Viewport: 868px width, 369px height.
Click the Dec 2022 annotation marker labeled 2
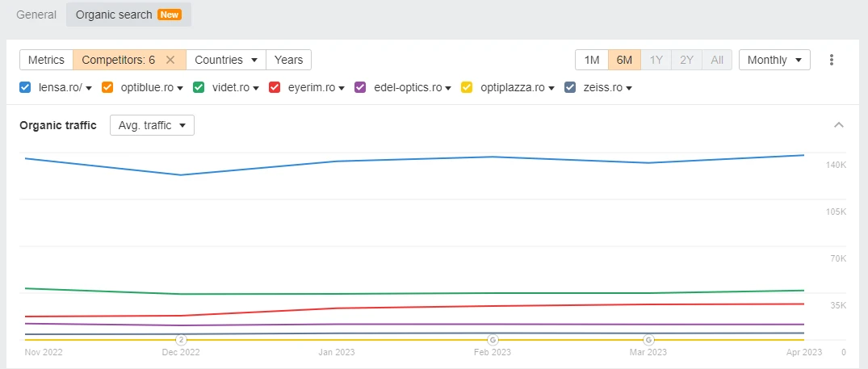pyautogui.click(x=181, y=340)
